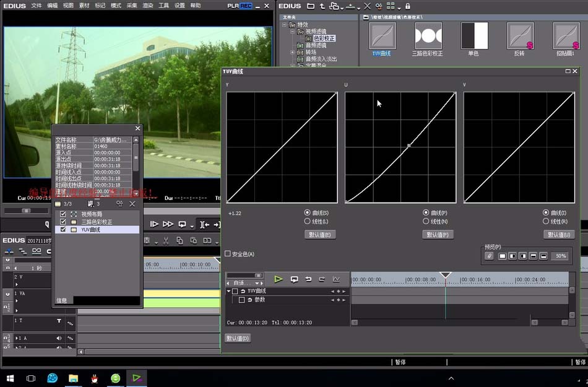Click the cut scissors icon on timeline
588x387 pixels.
(166, 241)
